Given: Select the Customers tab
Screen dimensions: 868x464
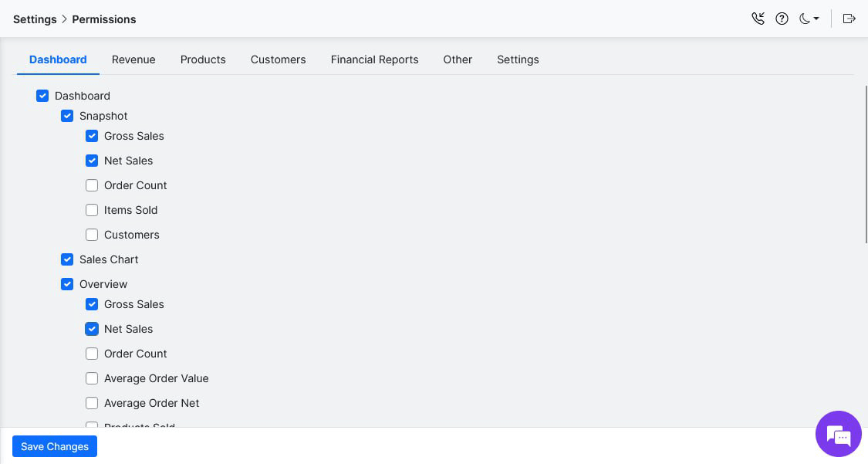Looking at the screenshot, I should pyautogui.click(x=278, y=59).
